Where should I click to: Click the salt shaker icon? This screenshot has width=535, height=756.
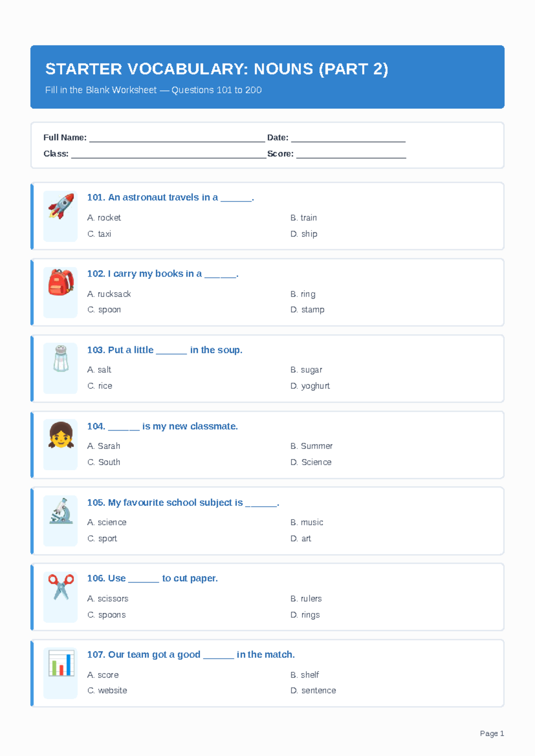coord(61,358)
